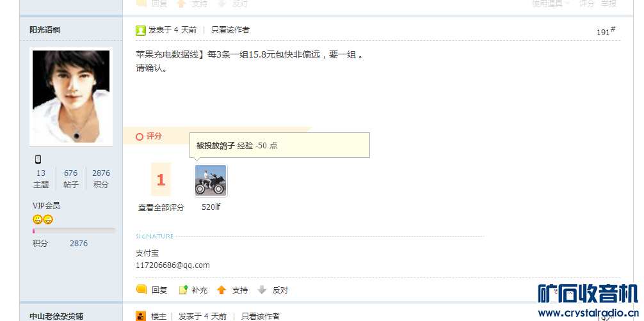The height and width of the screenshot is (321, 644).
Task: Open the 中山老徐杂货铺 username link
Action: tap(56, 316)
